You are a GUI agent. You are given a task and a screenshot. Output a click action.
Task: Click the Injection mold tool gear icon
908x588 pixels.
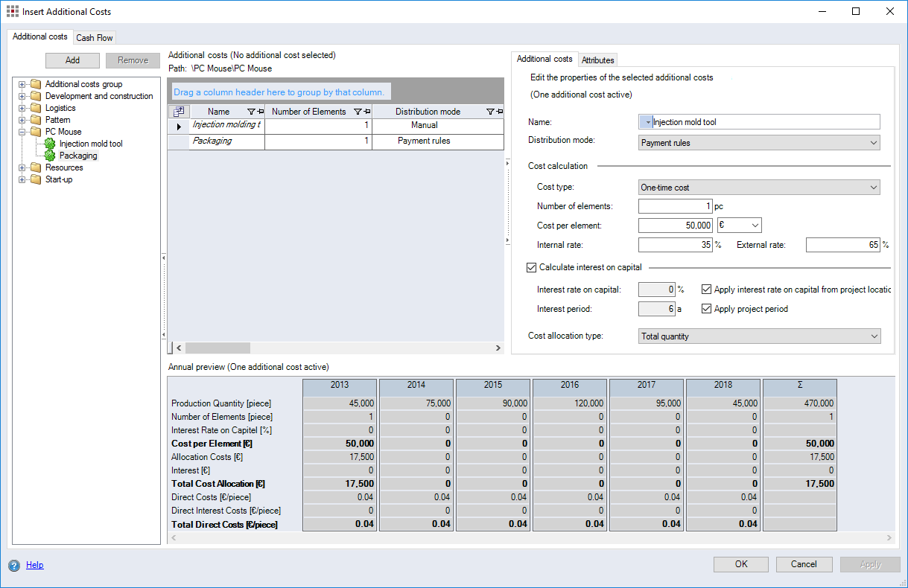tap(50, 144)
